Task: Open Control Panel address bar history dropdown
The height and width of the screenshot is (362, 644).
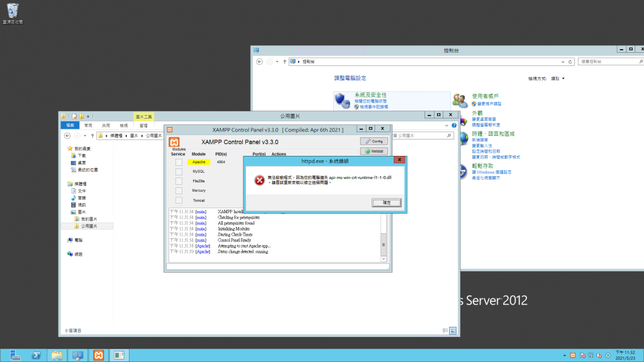Action: click(563, 62)
